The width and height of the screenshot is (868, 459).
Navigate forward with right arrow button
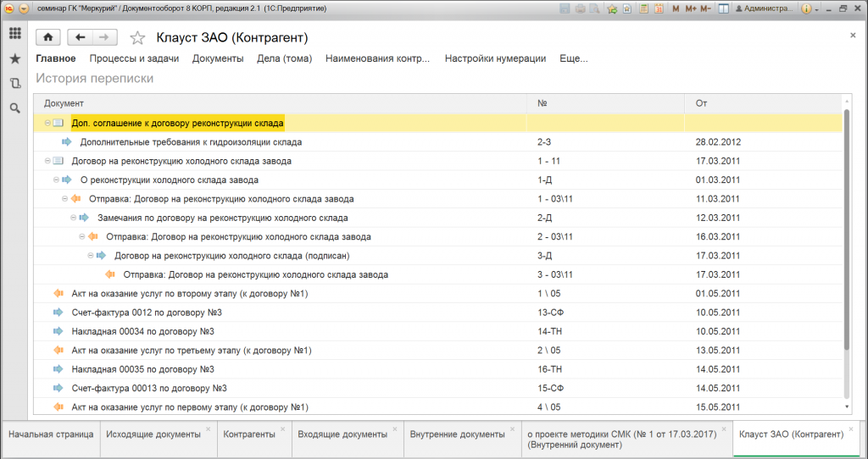click(104, 37)
